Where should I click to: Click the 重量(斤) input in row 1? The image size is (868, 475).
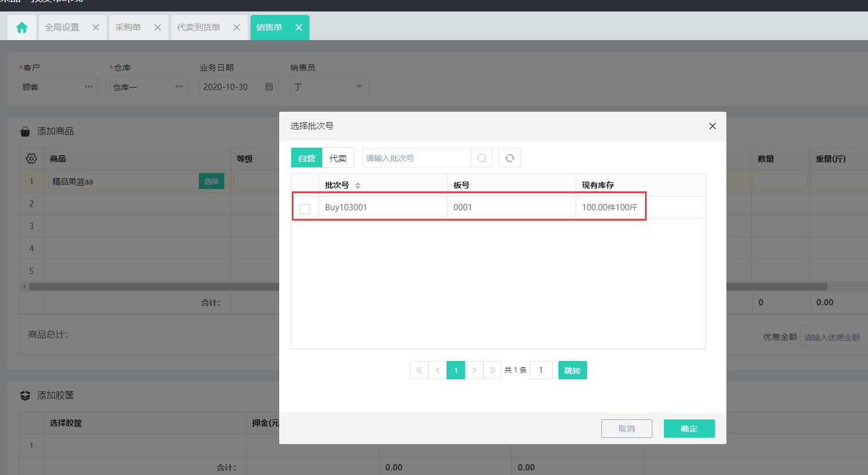(x=840, y=181)
